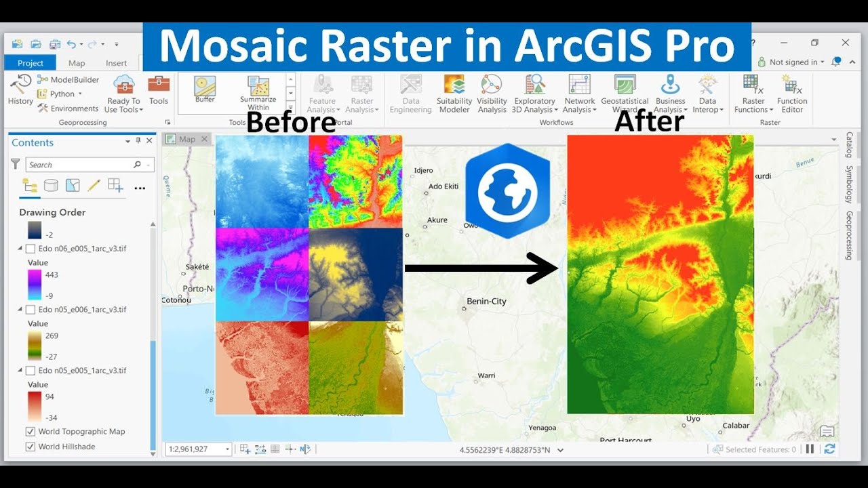The width and height of the screenshot is (868, 488).
Task: Filter the Contents pane layers
Action: [15, 164]
